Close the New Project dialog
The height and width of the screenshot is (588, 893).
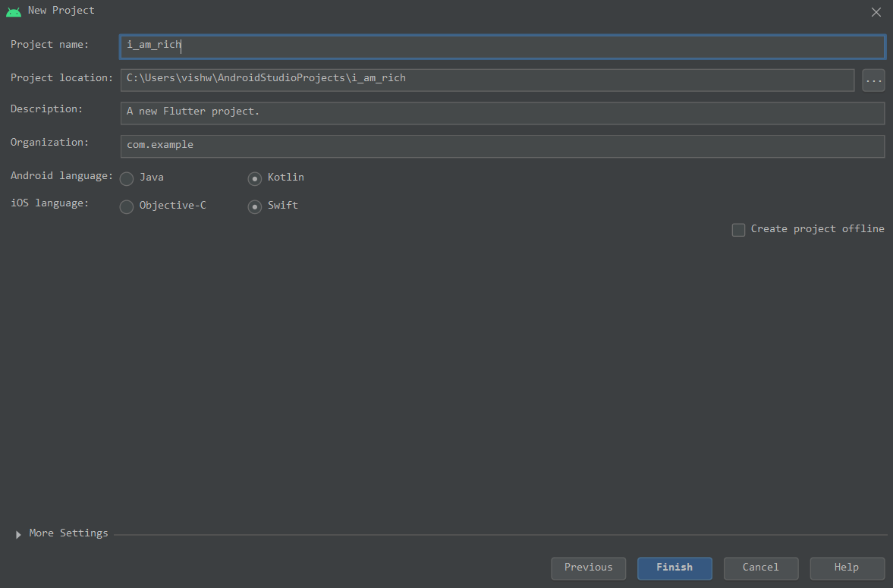click(x=876, y=12)
